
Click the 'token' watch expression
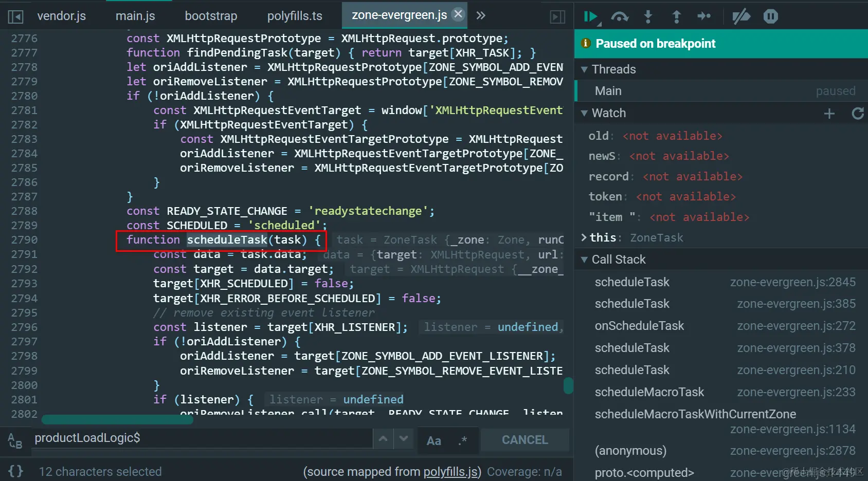coord(605,196)
